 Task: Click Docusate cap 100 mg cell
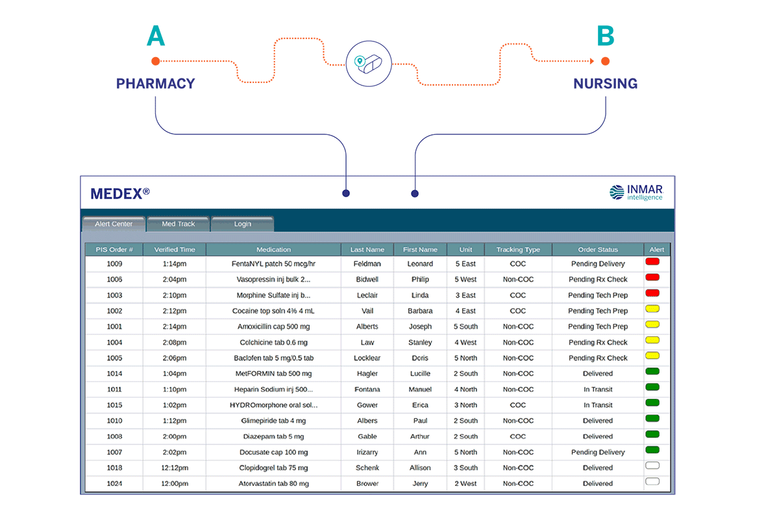click(x=273, y=452)
